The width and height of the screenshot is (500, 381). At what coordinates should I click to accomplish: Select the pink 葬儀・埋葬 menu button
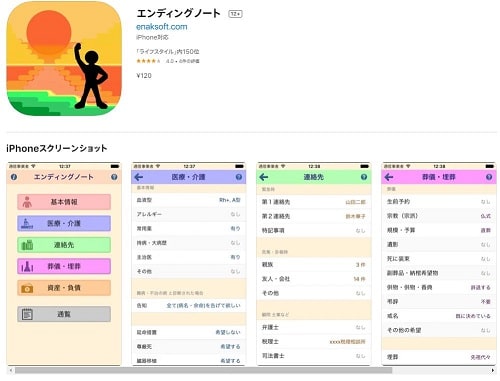64,266
